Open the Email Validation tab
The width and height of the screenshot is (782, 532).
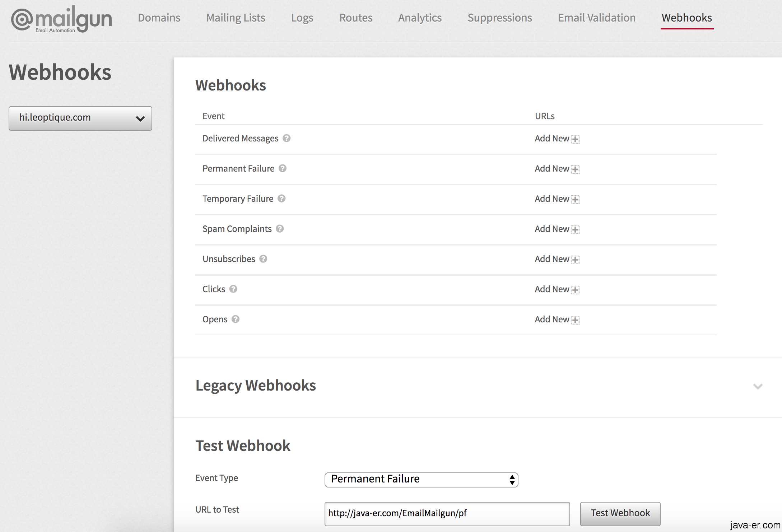click(x=597, y=18)
